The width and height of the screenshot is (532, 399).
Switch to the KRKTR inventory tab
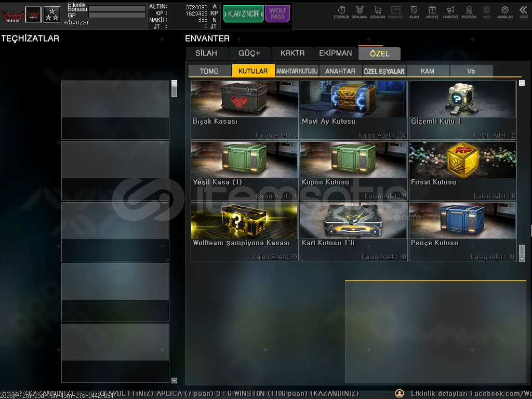tap(292, 54)
